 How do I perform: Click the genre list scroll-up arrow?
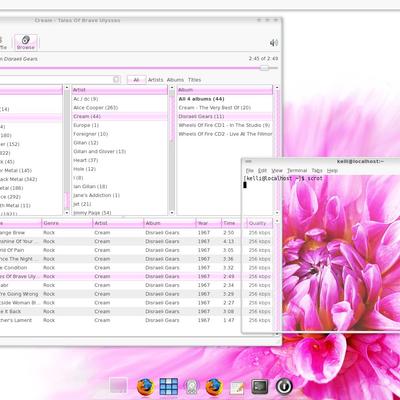pyautogui.click(x=67, y=88)
